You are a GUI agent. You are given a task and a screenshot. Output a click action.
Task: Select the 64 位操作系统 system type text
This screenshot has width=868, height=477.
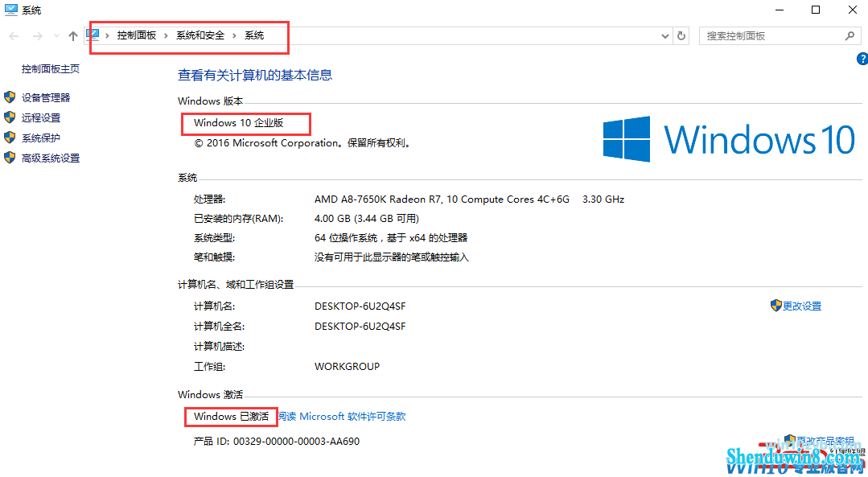[x=391, y=238]
